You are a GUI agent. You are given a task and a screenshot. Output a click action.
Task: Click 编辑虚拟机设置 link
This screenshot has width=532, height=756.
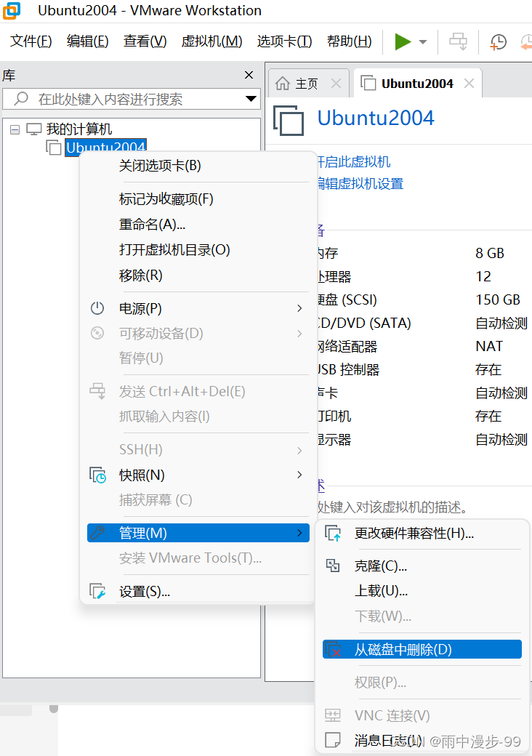coord(360,184)
